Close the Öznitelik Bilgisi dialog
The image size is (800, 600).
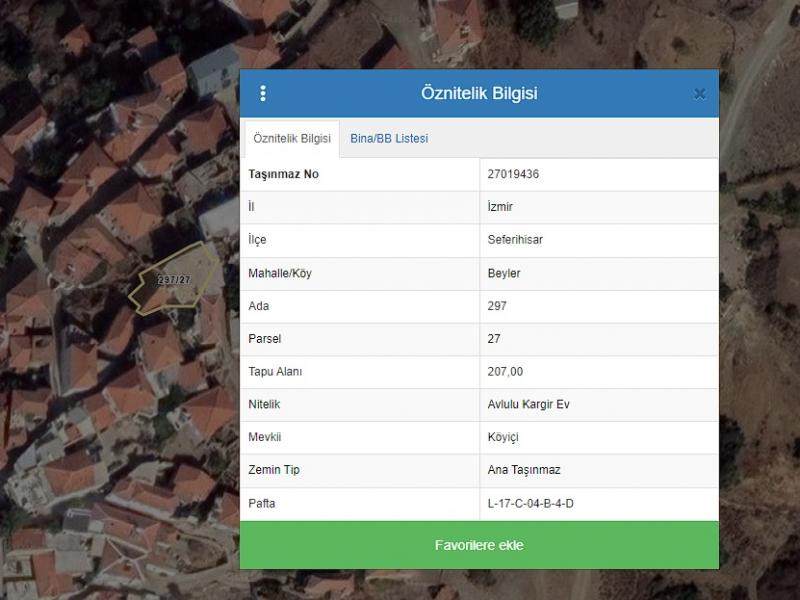pos(699,94)
